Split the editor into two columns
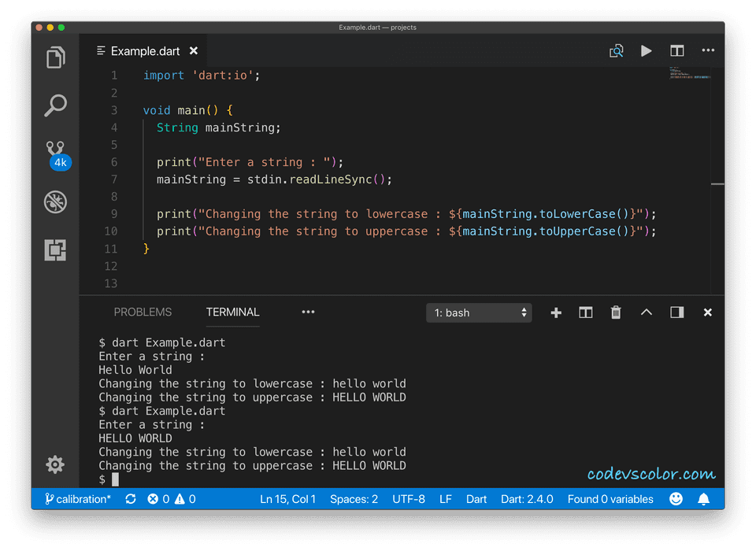 (x=676, y=50)
